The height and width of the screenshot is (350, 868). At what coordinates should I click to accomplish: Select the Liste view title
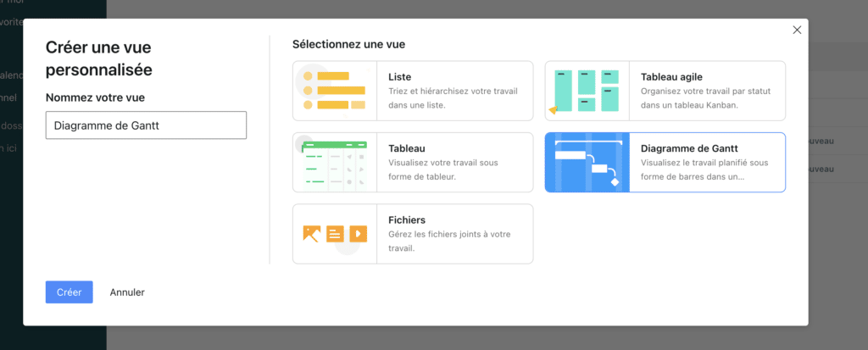click(x=400, y=77)
